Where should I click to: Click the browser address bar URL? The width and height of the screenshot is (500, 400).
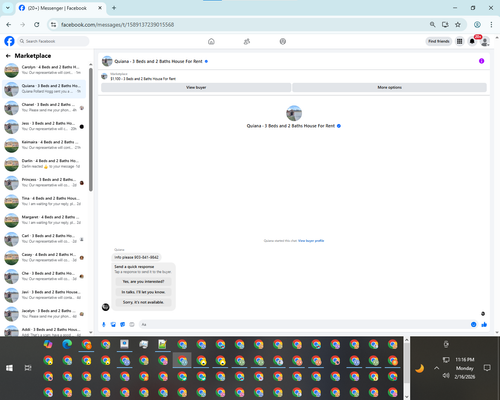[x=117, y=25]
